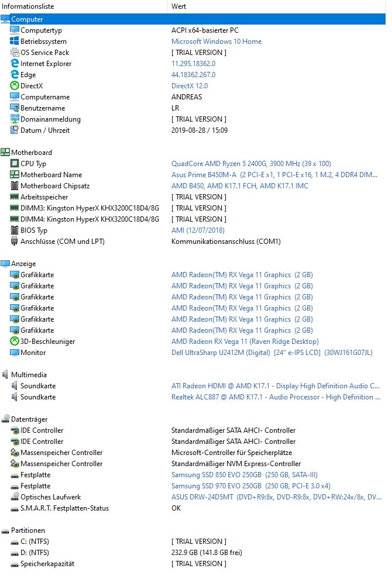Screen dimensions: 392x579
Task: Open the DirectX 12.0 link
Action: coord(190,85)
